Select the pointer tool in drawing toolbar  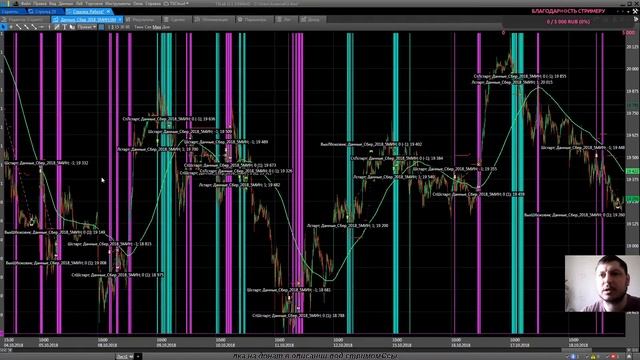(3, 27)
